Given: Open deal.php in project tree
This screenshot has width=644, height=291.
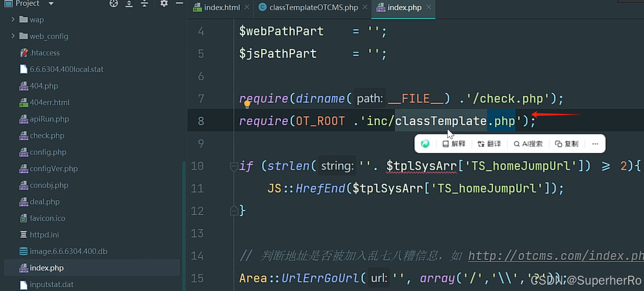Looking at the screenshot, I should (x=45, y=202).
